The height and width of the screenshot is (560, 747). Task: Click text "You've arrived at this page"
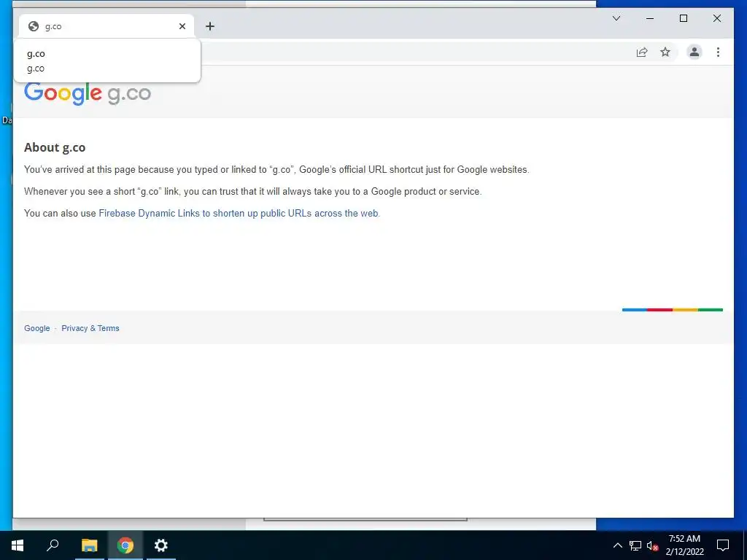click(80, 169)
